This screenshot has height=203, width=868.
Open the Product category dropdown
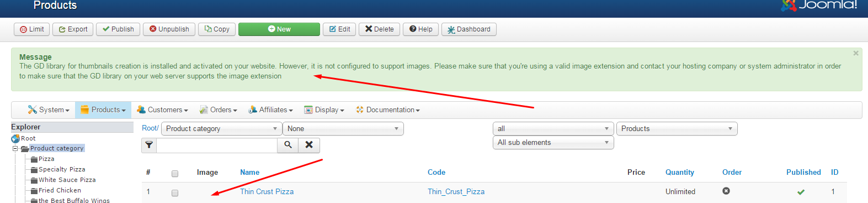pyautogui.click(x=221, y=129)
